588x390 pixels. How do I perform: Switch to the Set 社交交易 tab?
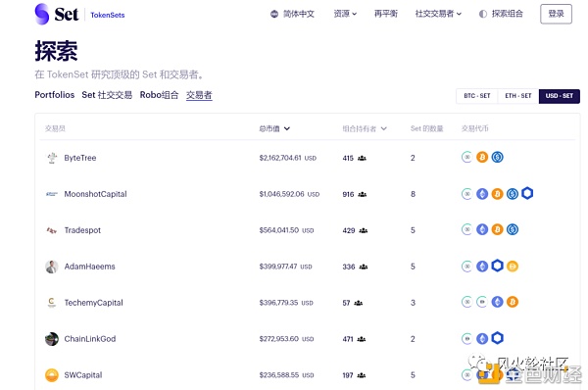coord(107,95)
